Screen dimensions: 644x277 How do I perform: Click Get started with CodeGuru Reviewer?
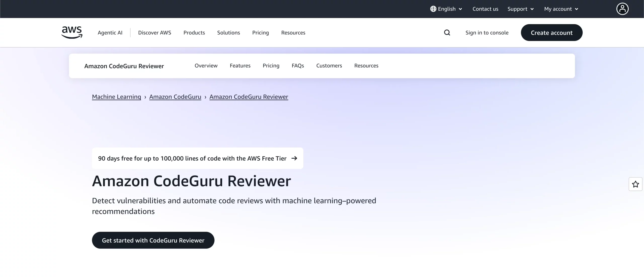click(x=153, y=240)
